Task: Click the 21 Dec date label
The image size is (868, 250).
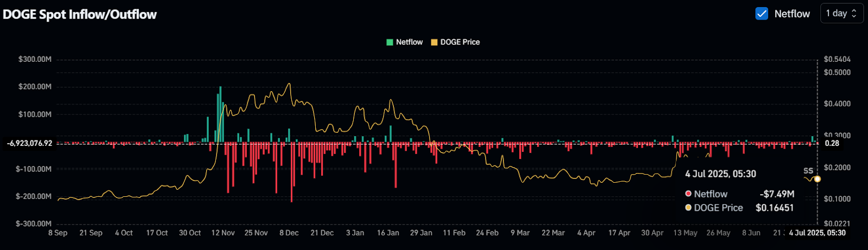Action: pos(322,233)
